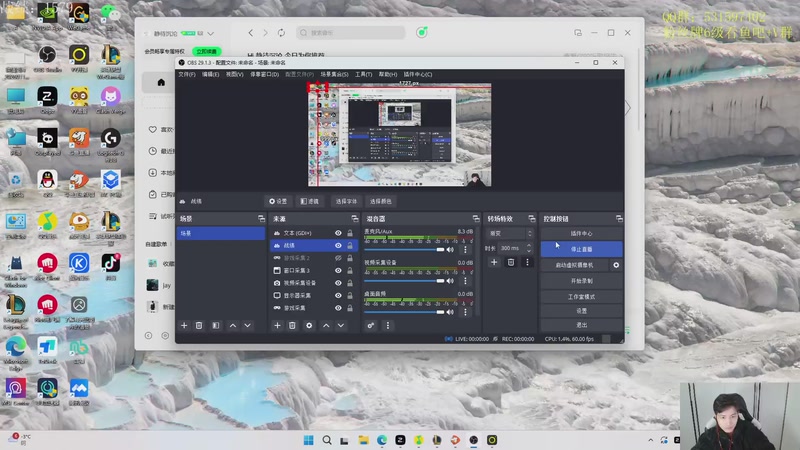The image size is (800, 450).
Task: Toggle lock on the 窗口采集 3 source
Action: [350, 270]
